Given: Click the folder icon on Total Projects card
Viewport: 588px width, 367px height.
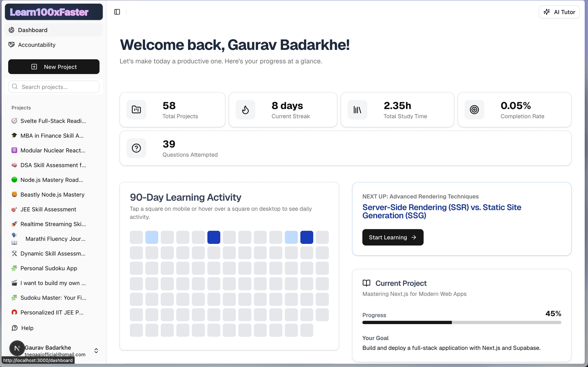Looking at the screenshot, I should pyautogui.click(x=136, y=110).
